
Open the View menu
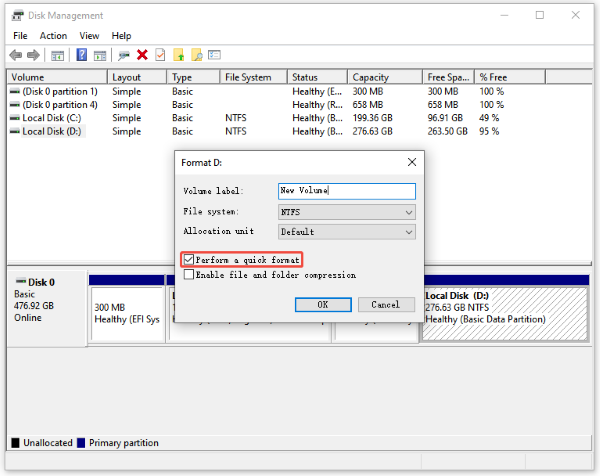[x=89, y=36]
